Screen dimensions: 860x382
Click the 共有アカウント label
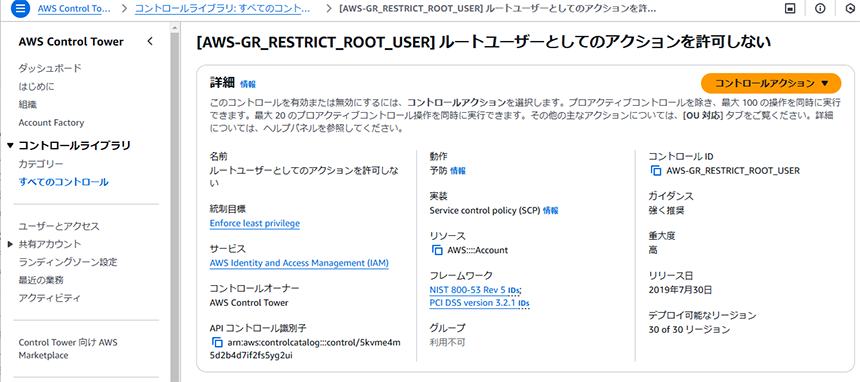tap(50, 244)
